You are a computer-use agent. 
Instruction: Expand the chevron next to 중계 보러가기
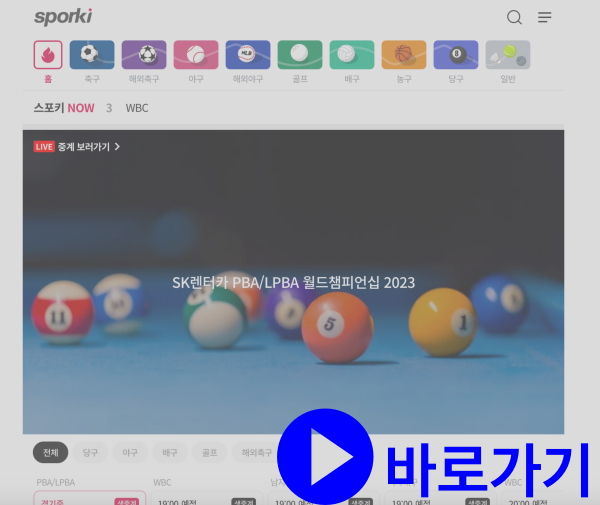pyautogui.click(x=117, y=147)
